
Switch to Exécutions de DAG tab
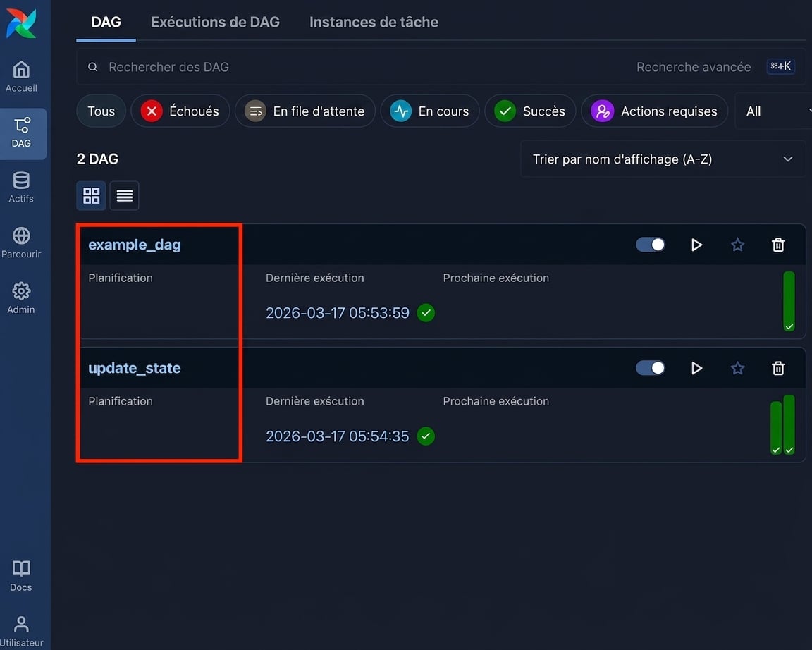click(x=215, y=23)
